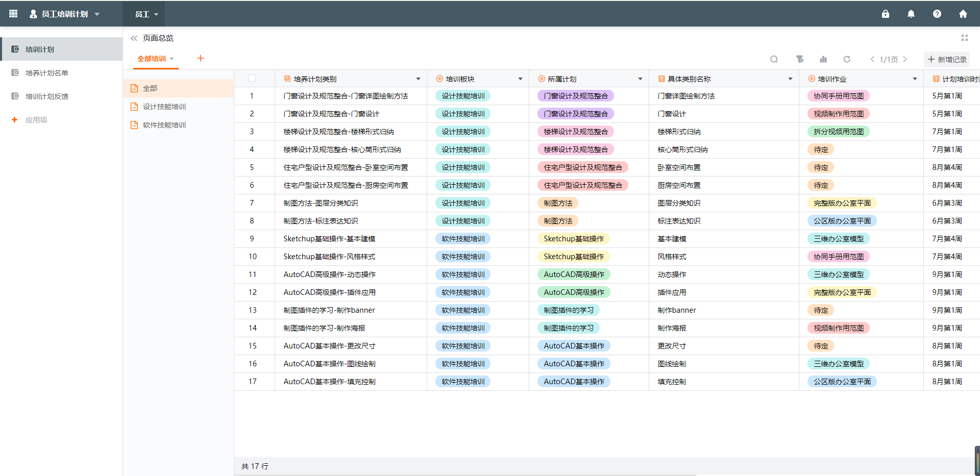Switch to the 设计技能培训 category
This screenshot has width=980, height=476.
pos(164,106)
